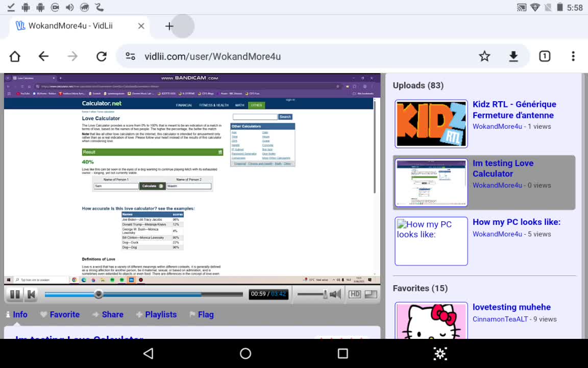Open WokandMore4u channel under How my PC video
Viewport: 588px width, 368px height.
(x=497, y=234)
